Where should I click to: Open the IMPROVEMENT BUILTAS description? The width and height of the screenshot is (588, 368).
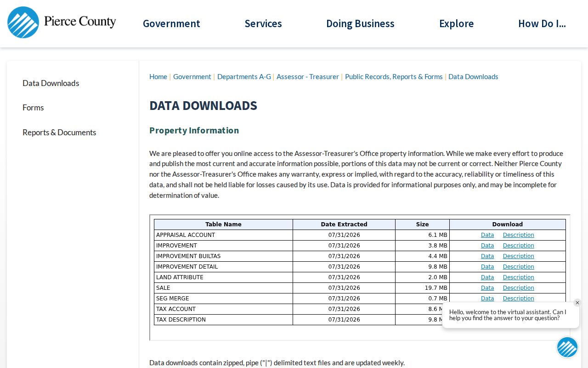pos(518,256)
